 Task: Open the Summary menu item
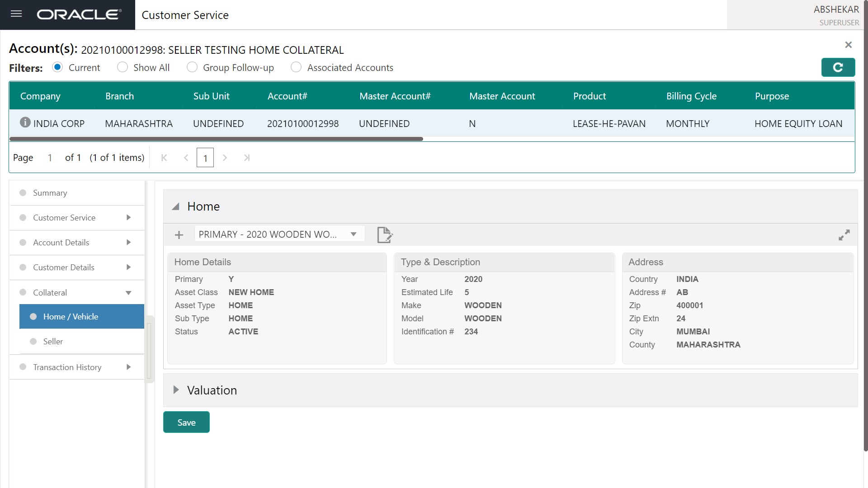click(50, 193)
